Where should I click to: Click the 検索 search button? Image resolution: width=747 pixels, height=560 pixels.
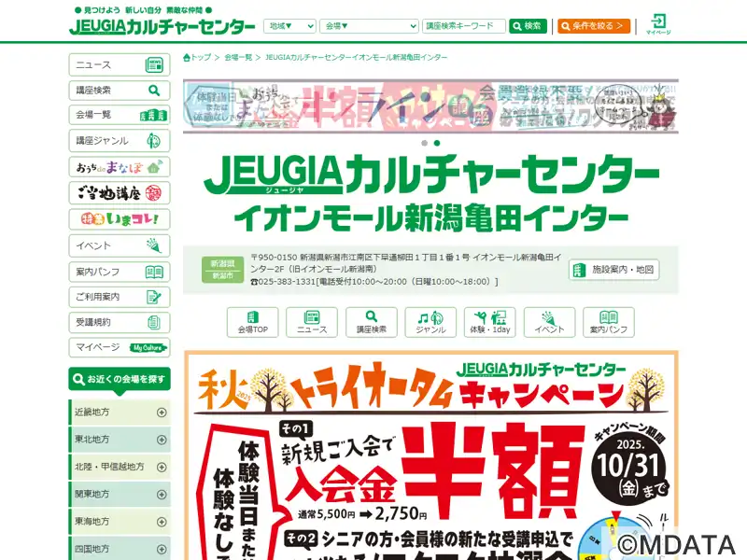528,26
